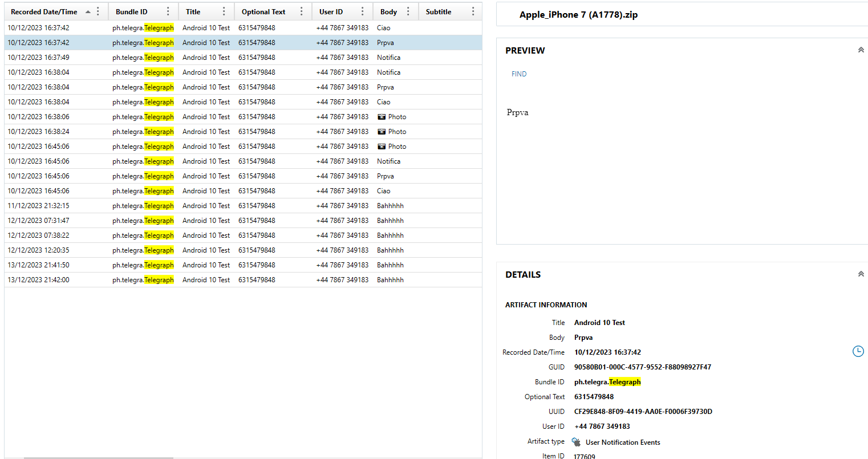
Task: Click the UUID value CF29E848-8F09-4419-AA0E-F0006F39730D
Action: tap(643, 411)
